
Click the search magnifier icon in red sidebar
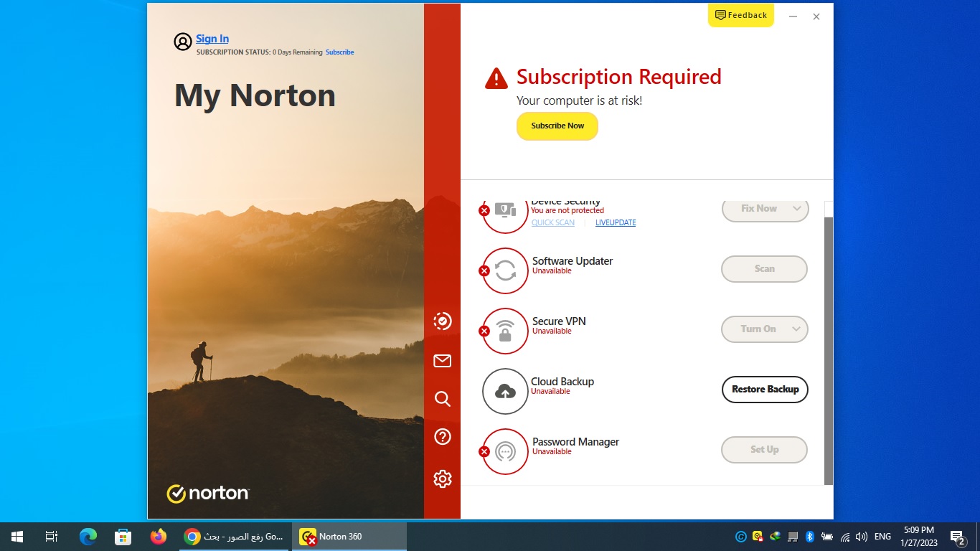pyautogui.click(x=443, y=399)
